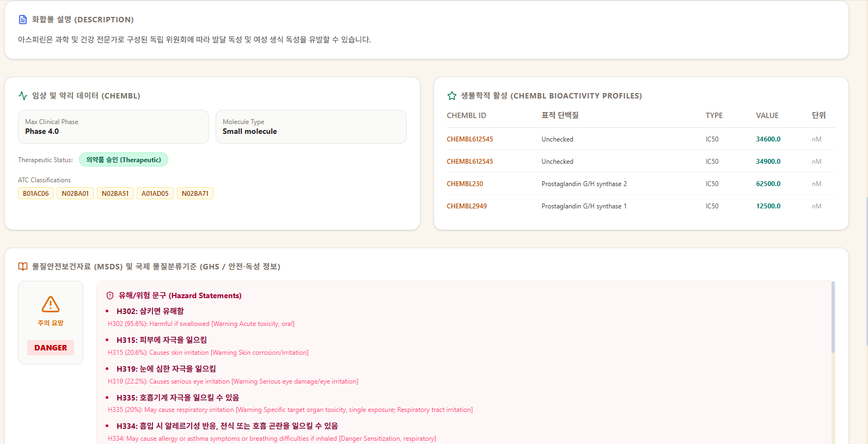Click the TYPE column header
Image resolution: width=868 pixels, height=444 pixels.
(714, 115)
